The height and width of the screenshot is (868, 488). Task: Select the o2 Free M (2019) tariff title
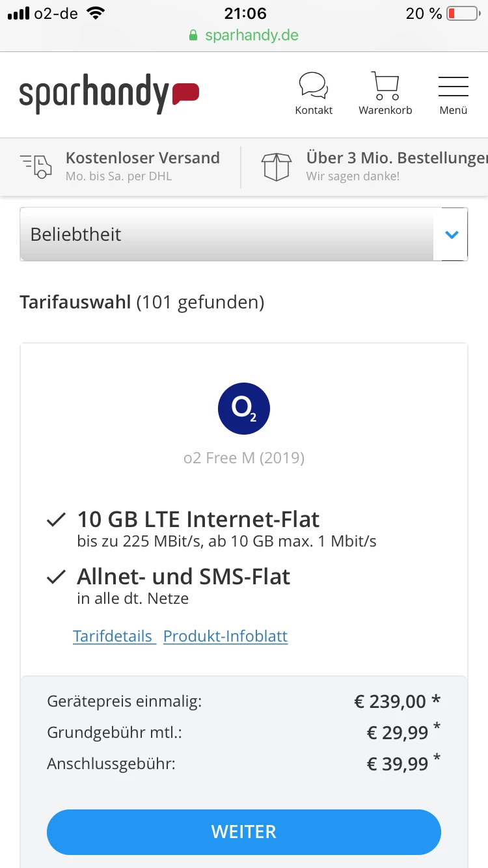244,458
